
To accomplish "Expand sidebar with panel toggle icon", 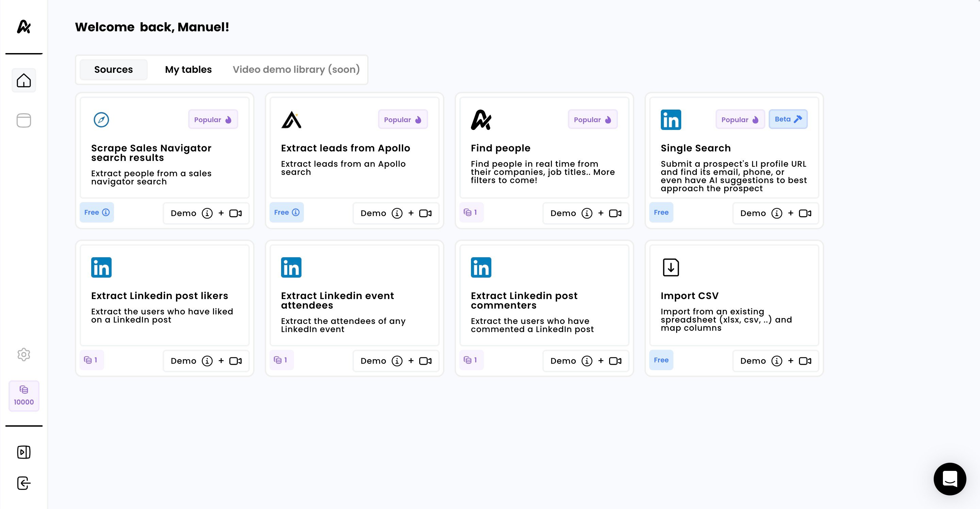I will click(23, 452).
